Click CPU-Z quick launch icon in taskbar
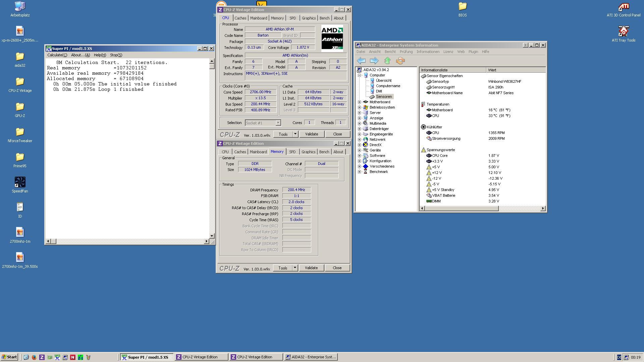Screen dimensions: 644x362 point(42,357)
